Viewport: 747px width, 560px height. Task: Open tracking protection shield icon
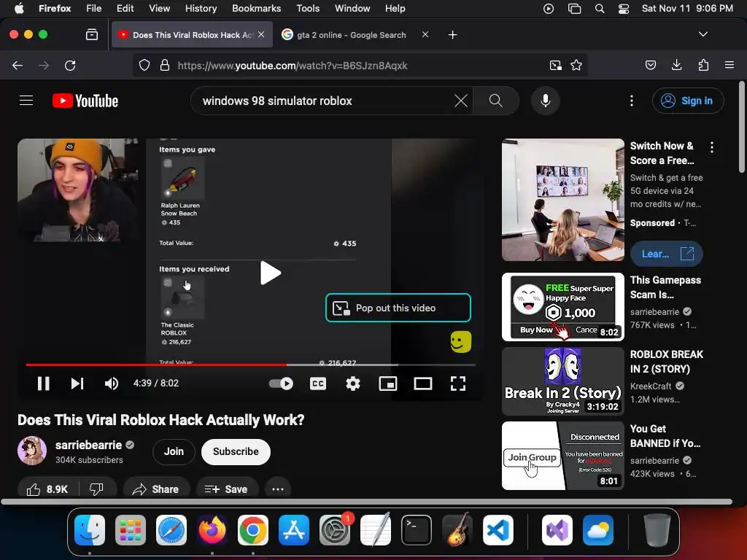click(x=144, y=65)
